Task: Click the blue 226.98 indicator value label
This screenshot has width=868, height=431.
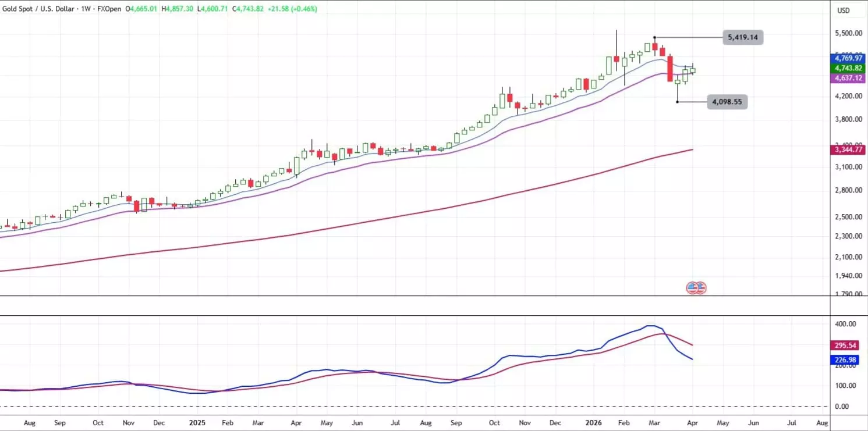Action: 844,360
